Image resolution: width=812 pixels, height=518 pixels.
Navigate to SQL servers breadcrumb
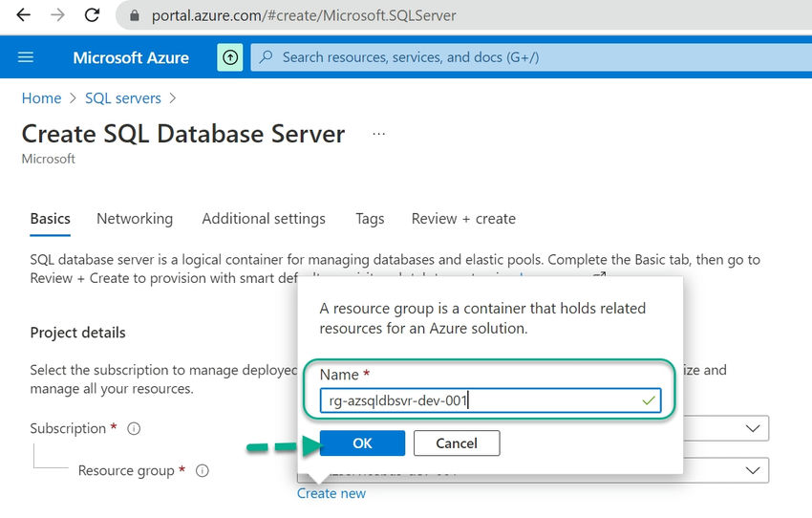coord(123,98)
